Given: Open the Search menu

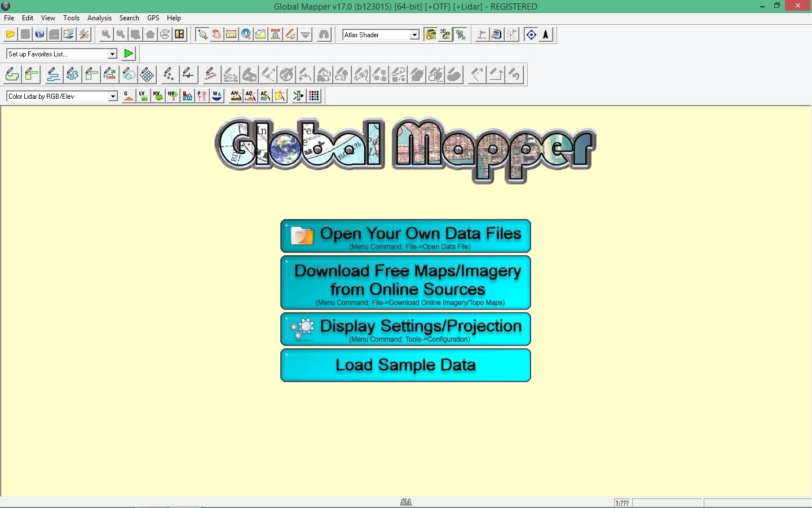Looking at the screenshot, I should coord(129,18).
